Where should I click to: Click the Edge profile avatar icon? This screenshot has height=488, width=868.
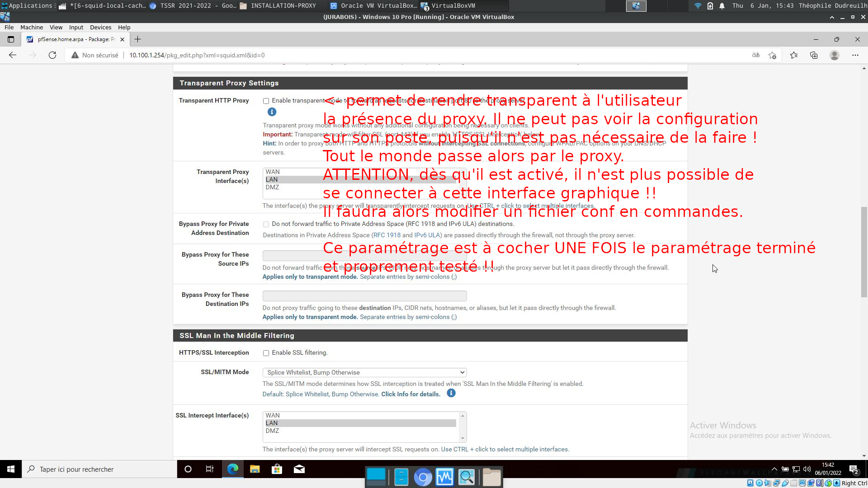tap(835, 55)
